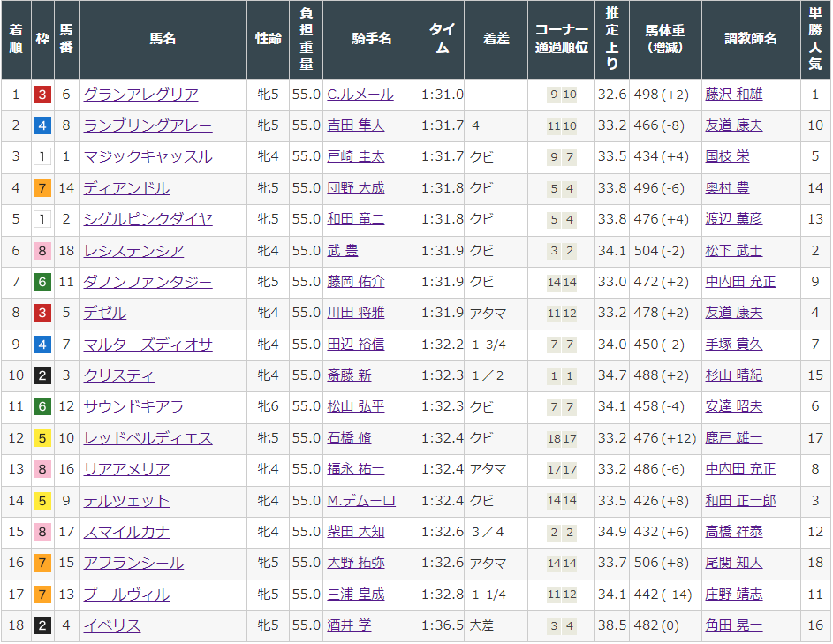Click the 馬名 column header
Image resolution: width=833 pixels, height=644 pixels.
(x=163, y=39)
